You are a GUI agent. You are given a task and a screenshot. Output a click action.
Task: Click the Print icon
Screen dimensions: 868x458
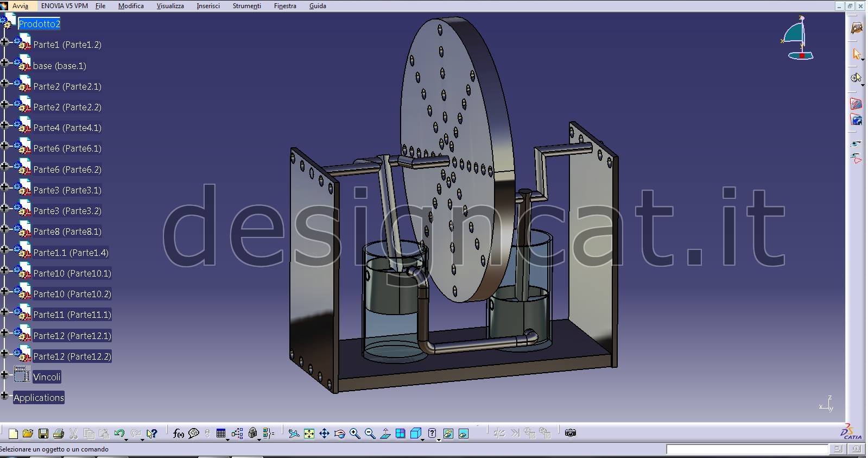[58, 434]
